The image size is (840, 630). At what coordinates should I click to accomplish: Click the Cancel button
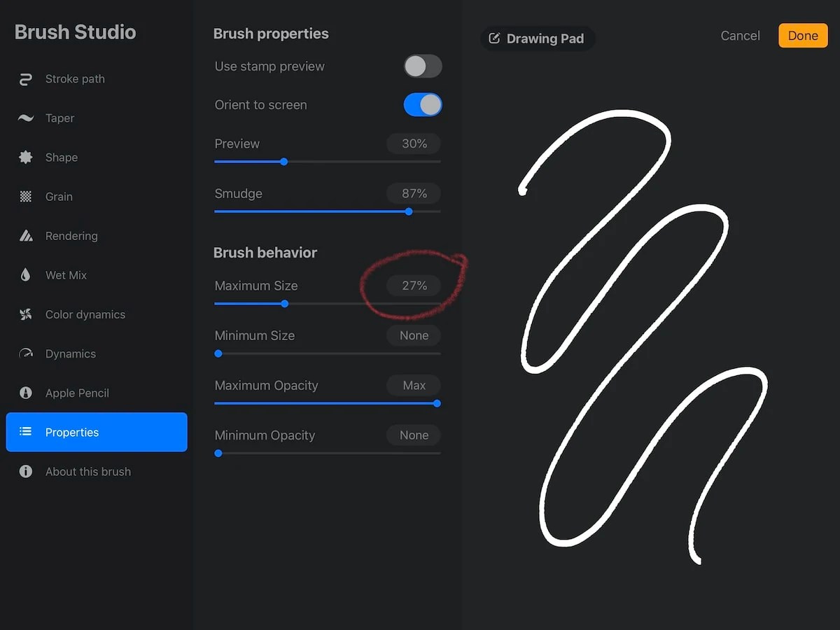click(x=740, y=35)
